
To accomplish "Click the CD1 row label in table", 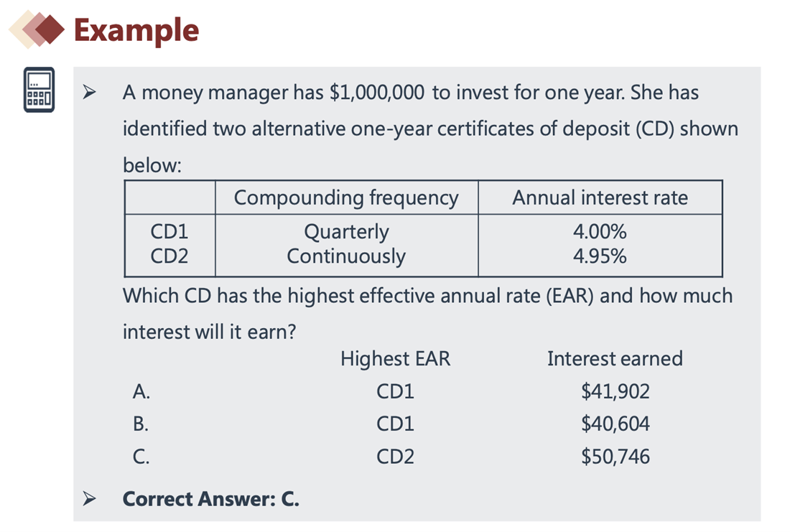I will [169, 232].
